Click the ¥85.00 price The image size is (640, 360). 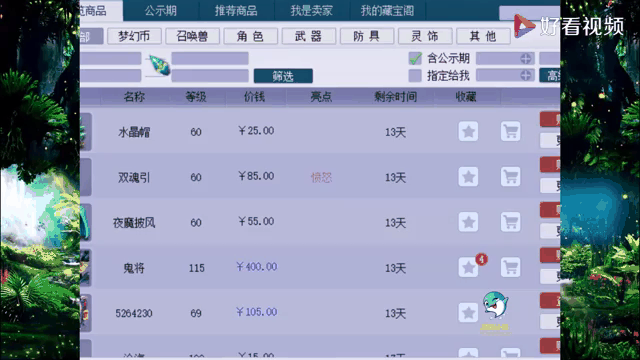(256, 176)
